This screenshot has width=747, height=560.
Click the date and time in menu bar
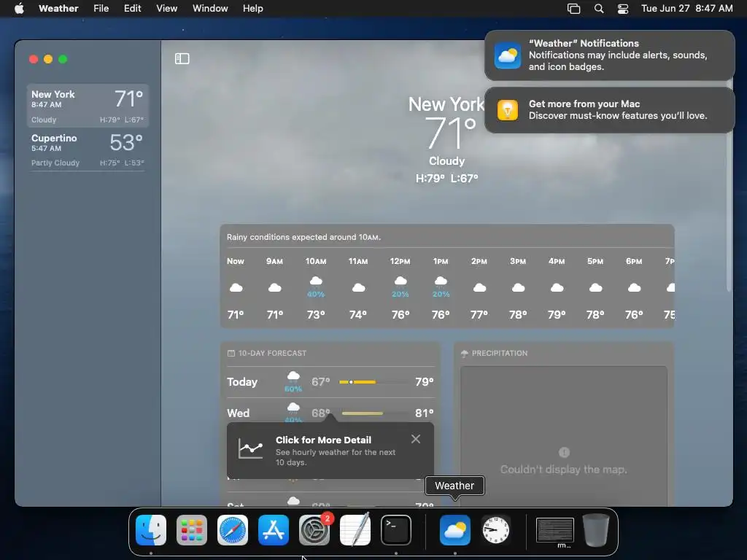(687, 9)
